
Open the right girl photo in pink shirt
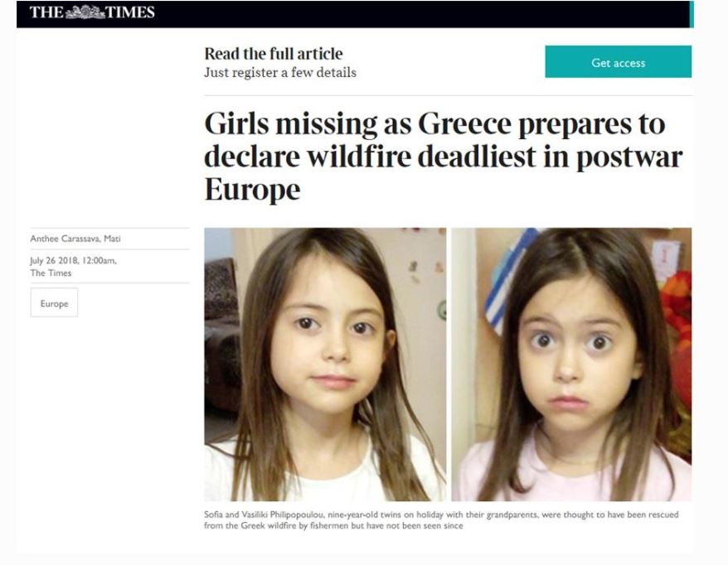point(571,365)
